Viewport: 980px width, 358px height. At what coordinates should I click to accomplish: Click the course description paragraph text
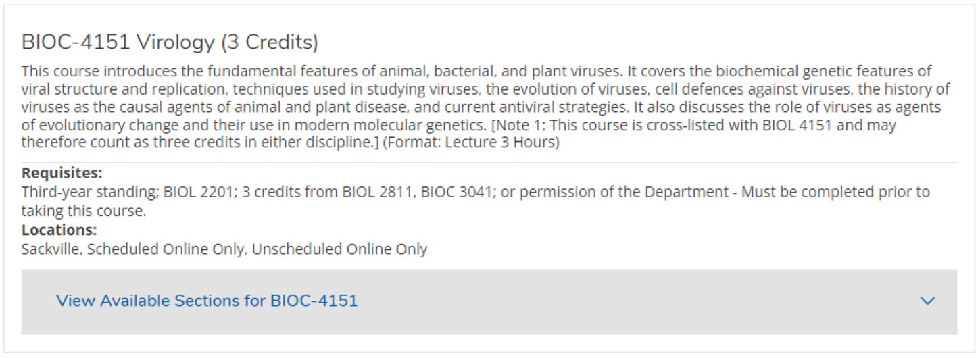pyautogui.click(x=486, y=107)
